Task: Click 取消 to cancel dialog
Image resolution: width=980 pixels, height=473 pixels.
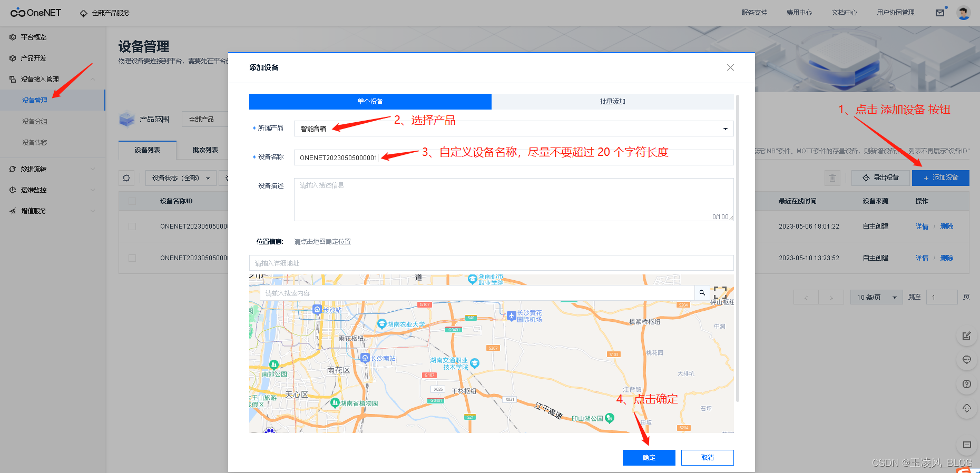Action: coord(708,458)
